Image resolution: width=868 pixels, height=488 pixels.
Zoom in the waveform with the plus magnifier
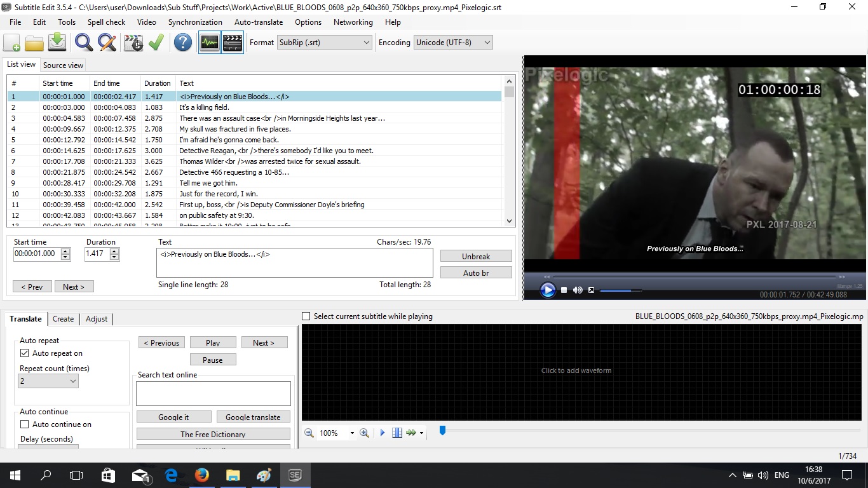point(364,433)
